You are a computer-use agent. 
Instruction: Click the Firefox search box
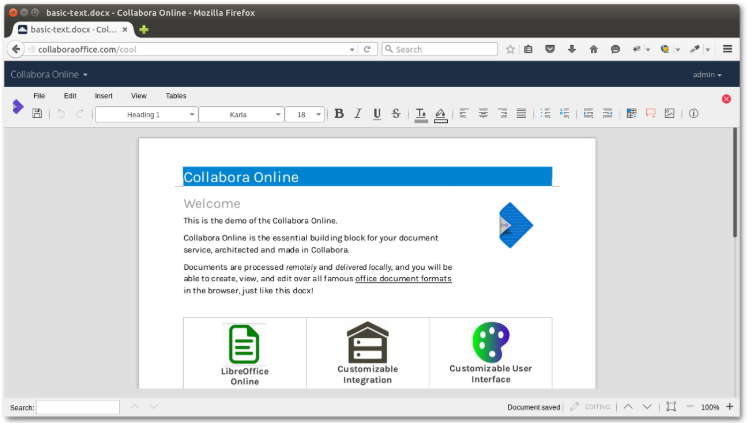(x=439, y=50)
